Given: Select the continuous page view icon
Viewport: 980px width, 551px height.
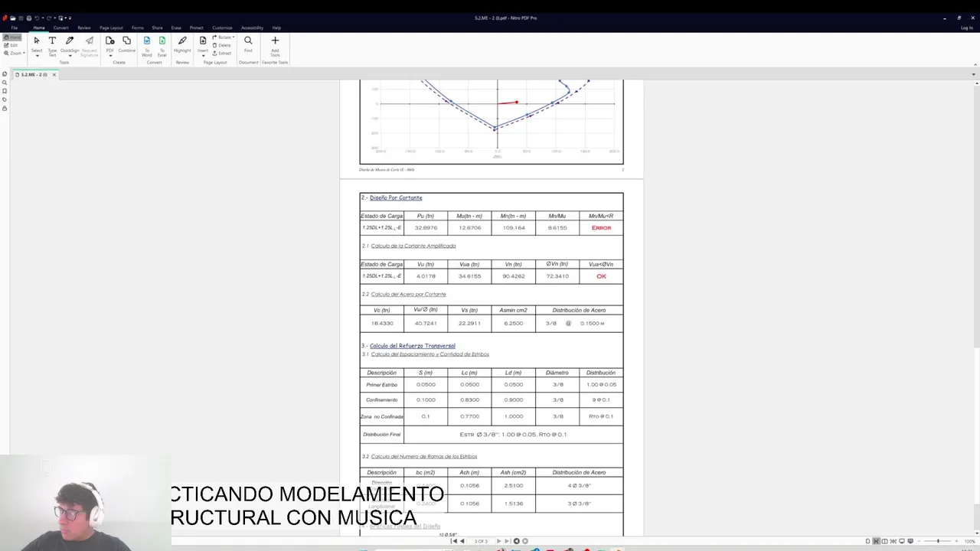Looking at the screenshot, I should 877,541.
